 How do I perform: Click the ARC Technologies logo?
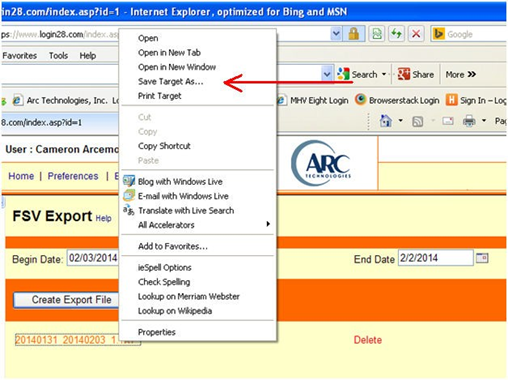[x=322, y=164]
